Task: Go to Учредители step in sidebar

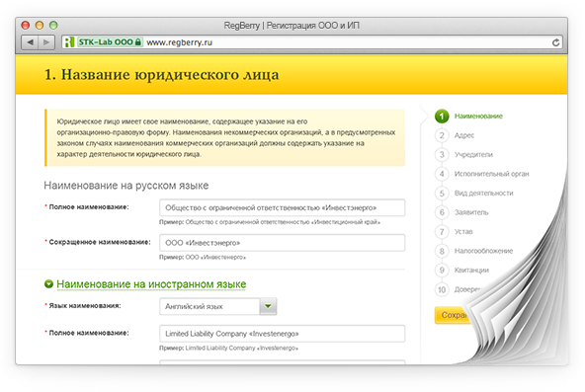Action: (473, 155)
